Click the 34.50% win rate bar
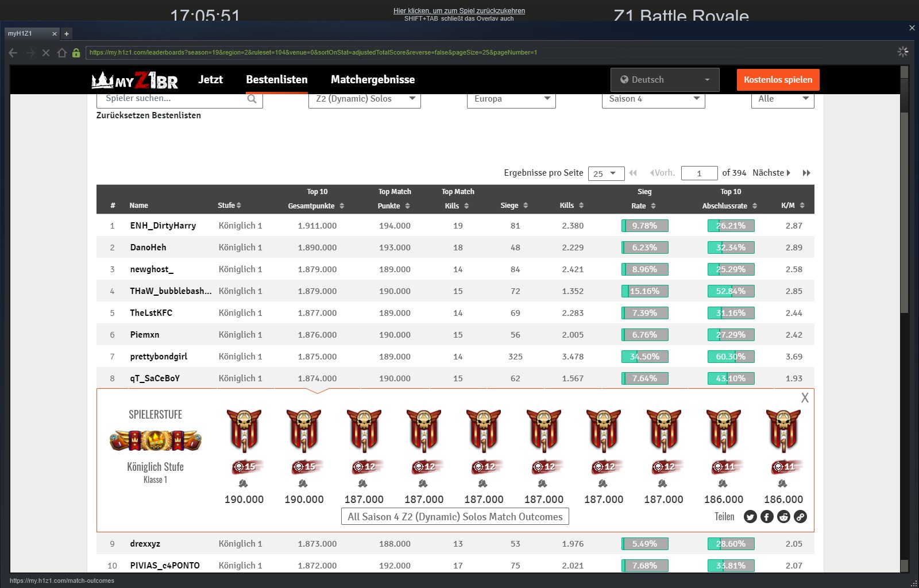 [x=644, y=357]
